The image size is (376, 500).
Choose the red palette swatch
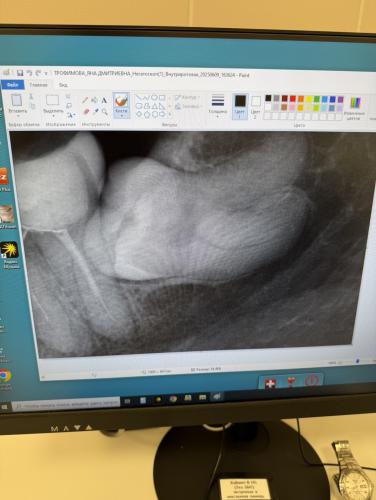pyautogui.click(x=293, y=99)
